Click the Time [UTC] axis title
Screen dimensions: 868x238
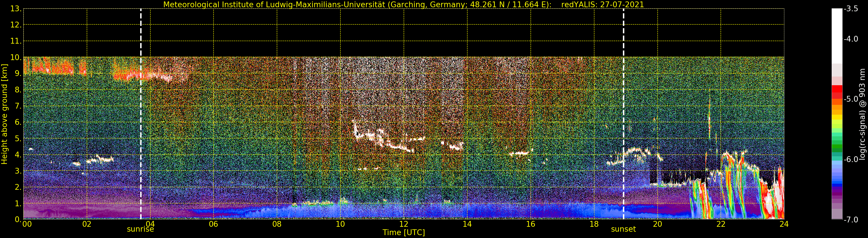(x=404, y=233)
